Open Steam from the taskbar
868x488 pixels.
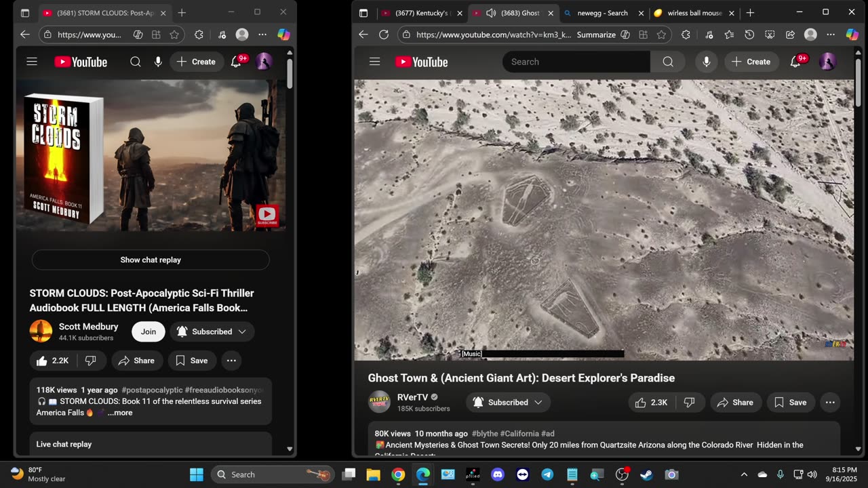point(646,474)
